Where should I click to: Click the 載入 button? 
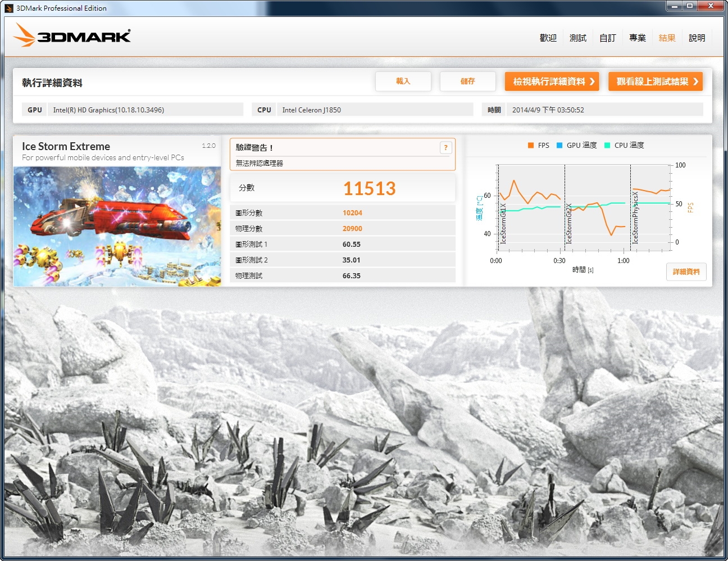click(x=403, y=81)
